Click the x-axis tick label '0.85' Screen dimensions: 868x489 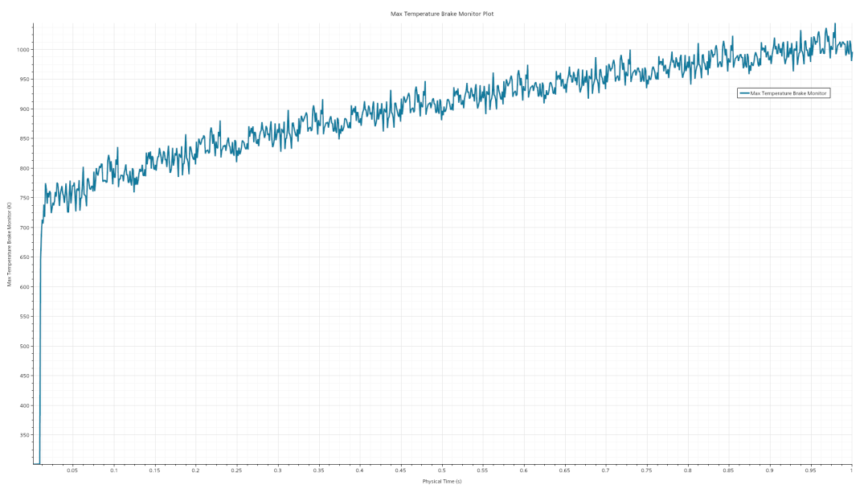pyautogui.click(x=728, y=471)
